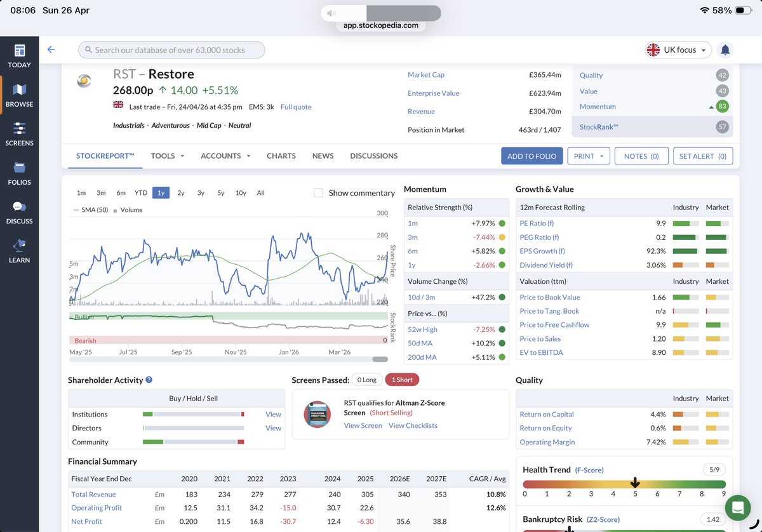Click the Health Trend F-Score slider bar
762x532 pixels.
pyautogui.click(x=625, y=484)
